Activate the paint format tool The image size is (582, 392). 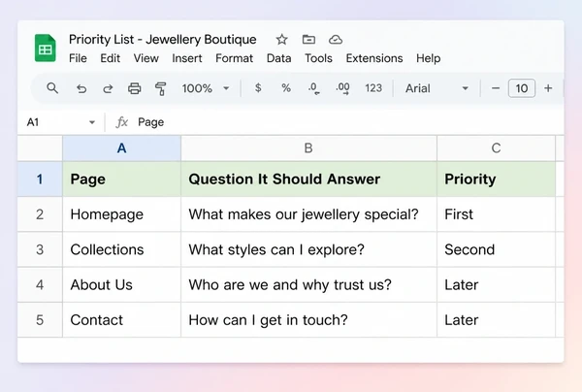(x=160, y=88)
